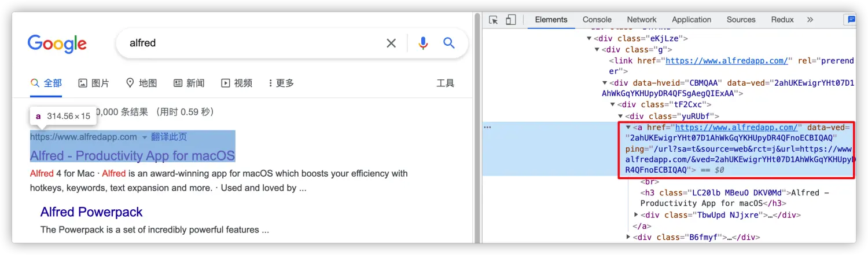Click the three-dots icon beside highlighted node

tap(487, 127)
